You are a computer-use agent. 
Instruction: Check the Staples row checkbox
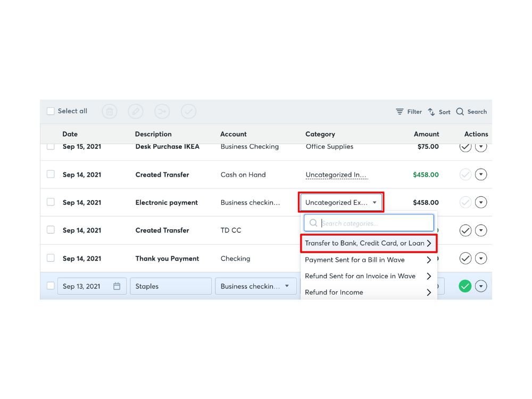51,286
